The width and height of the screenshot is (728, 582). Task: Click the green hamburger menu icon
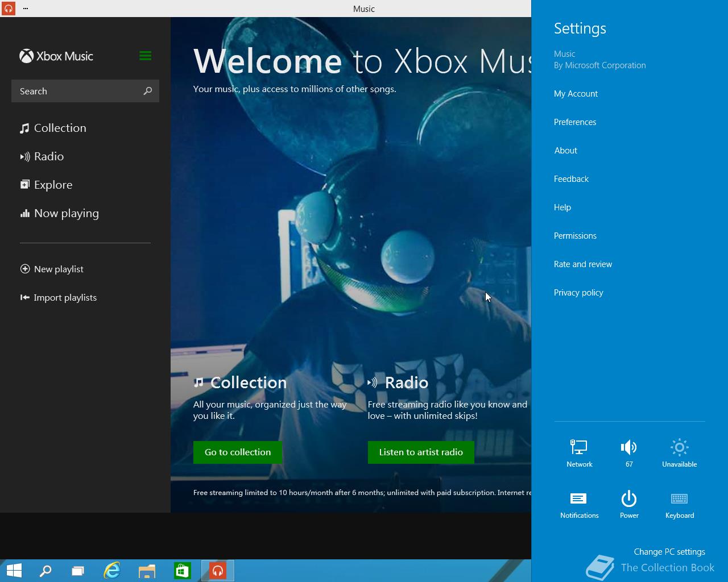(145, 56)
